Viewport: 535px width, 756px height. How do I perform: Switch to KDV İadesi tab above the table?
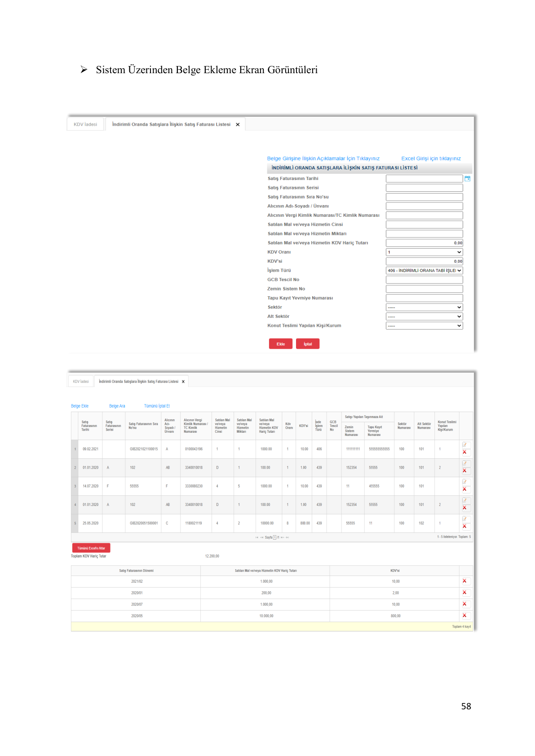pos(81,382)
